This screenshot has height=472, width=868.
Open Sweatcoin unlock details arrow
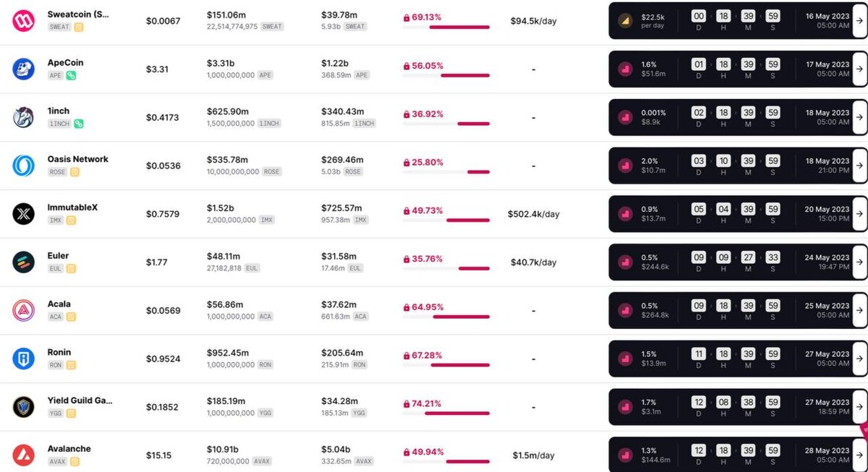[859, 20]
